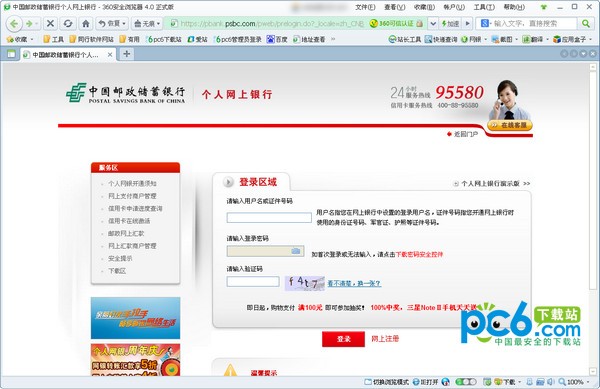
Task: Click 切换浏览模式 in status bar
Action: pyautogui.click(x=386, y=382)
